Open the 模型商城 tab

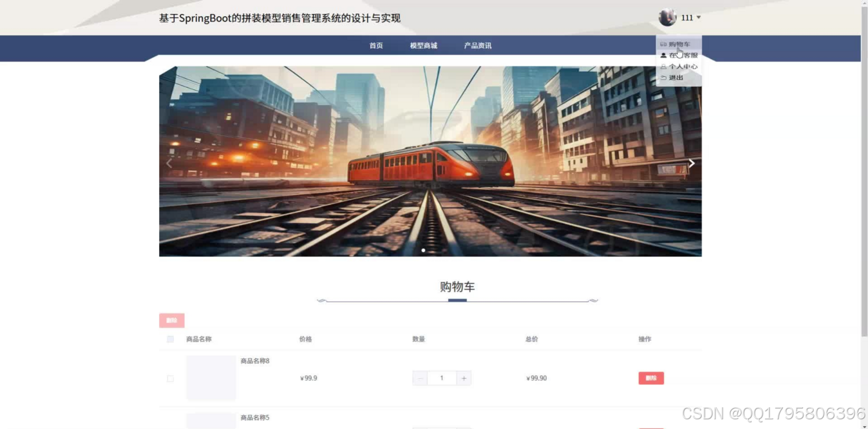[424, 46]
